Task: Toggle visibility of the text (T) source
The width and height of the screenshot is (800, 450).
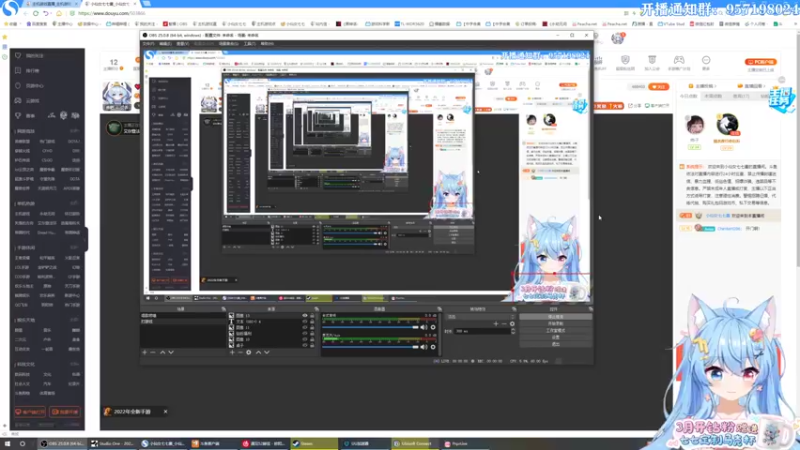Action: pos(305,322)
